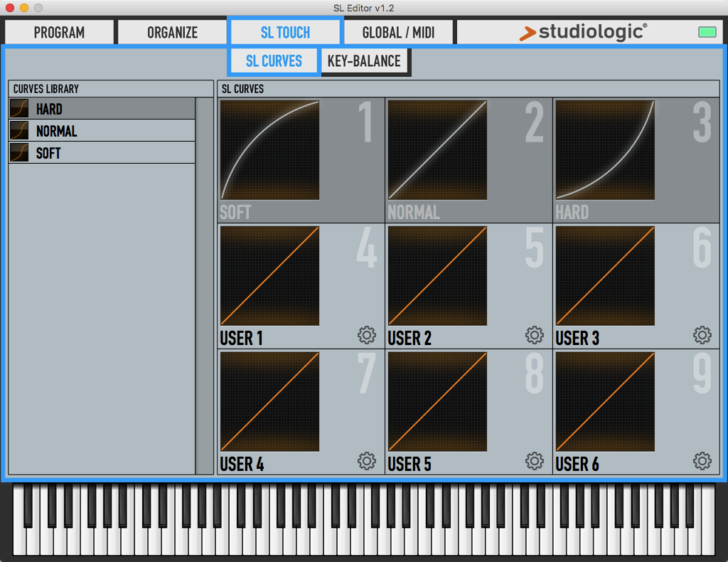The height and width of the screenshot is (562, 728).
Task: Open settings gear for USER 1 curve
Action: [x=366, y=335]
